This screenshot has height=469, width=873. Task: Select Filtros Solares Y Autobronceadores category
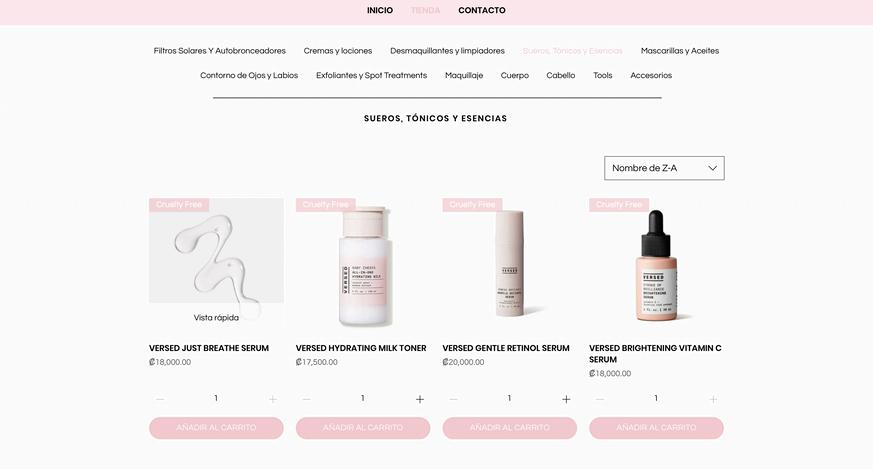click(219, 51)
